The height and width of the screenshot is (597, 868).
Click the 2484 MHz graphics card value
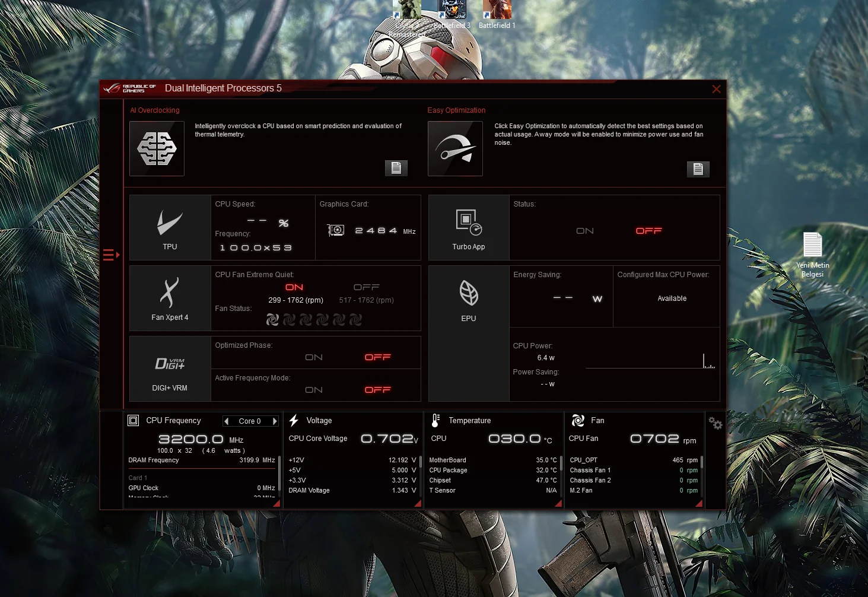[376, 231]
